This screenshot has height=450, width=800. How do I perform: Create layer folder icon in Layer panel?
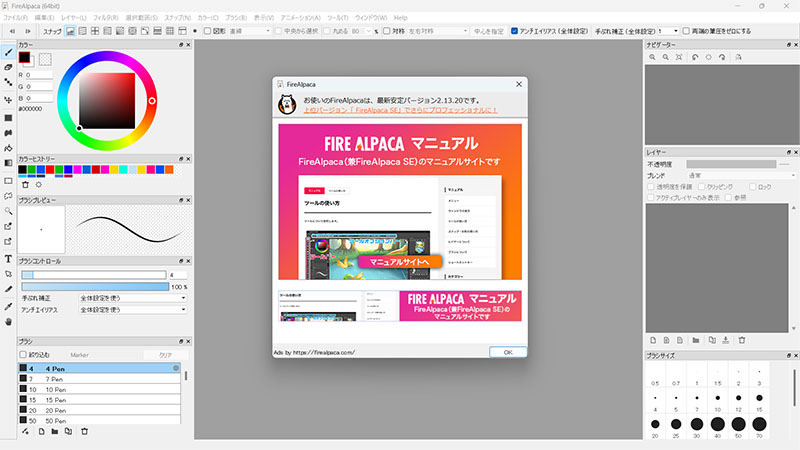[x=695, y=340]
